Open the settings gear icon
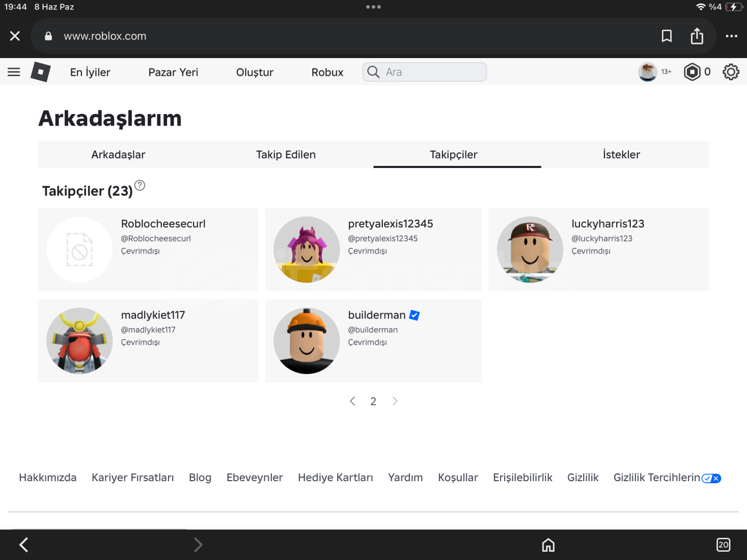The height and width of the screenshot is (560, 747). pyautogui.click(x=731, y=72)
